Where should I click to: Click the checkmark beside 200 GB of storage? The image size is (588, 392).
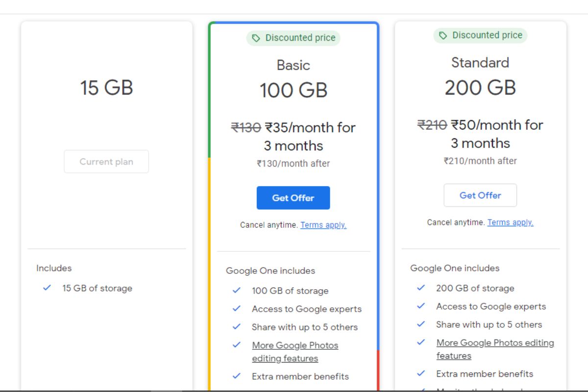[x=420, y=288]
